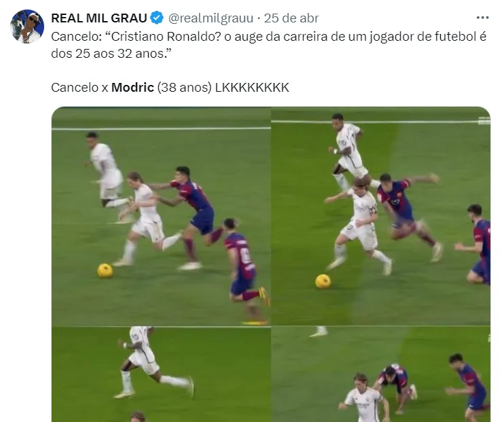Click the REAL MIL GRAU display name
The height and width of the screenshot is (422, 504).
pyautogui.click(x=99, y=18)
